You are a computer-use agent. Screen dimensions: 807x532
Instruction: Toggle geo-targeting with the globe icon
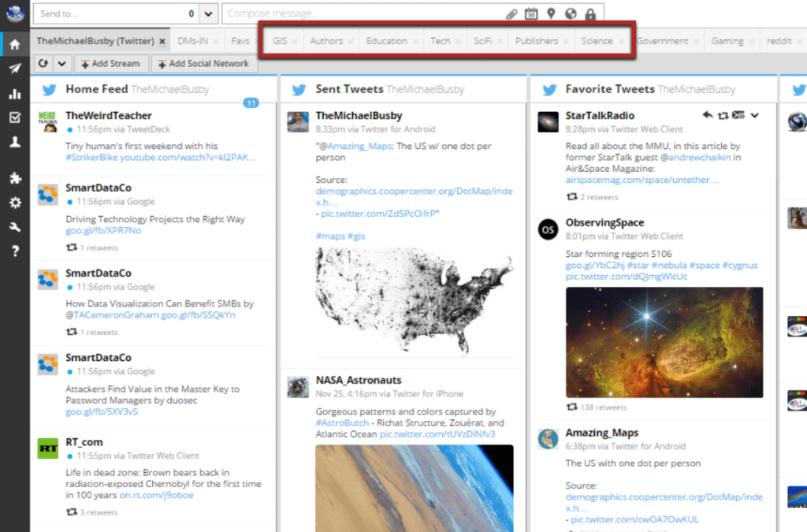569,13
